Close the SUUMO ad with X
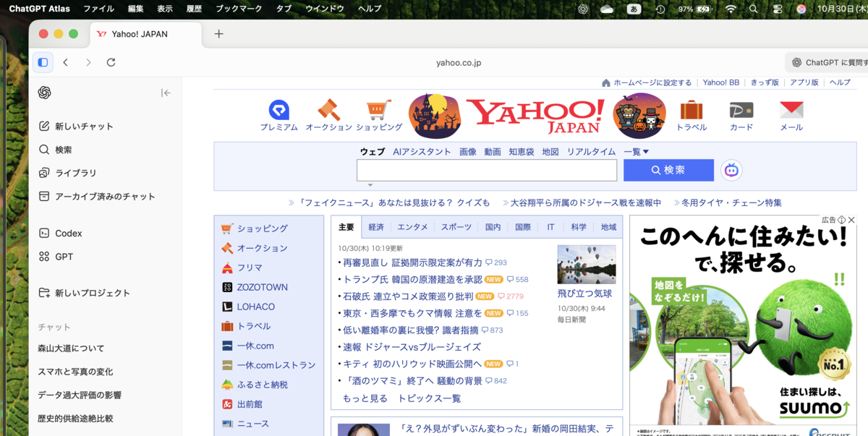 pos(851,220)
